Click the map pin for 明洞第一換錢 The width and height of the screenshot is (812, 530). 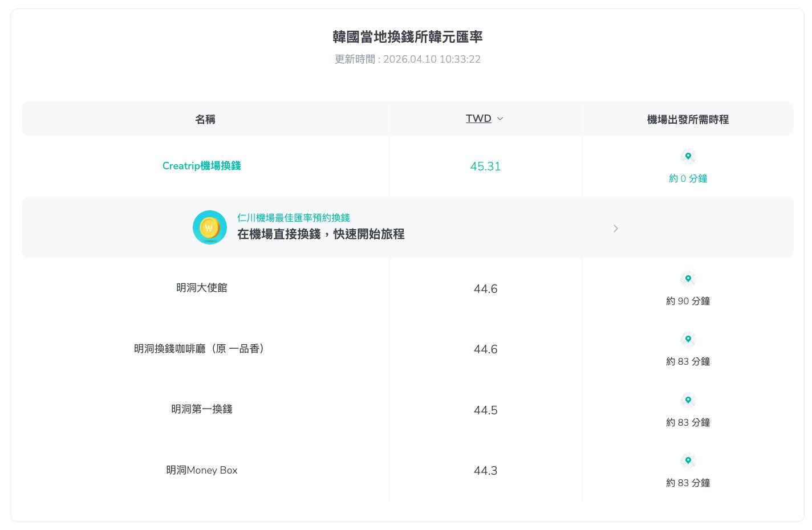click(688, 400)
